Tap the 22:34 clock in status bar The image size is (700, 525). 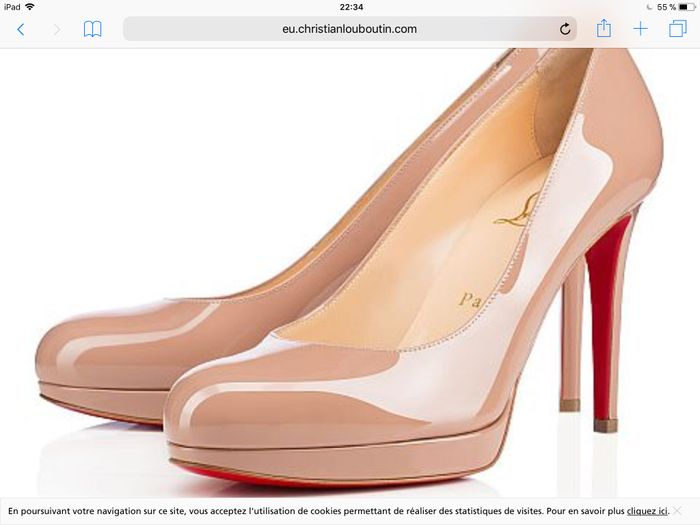tap(350, 7)
